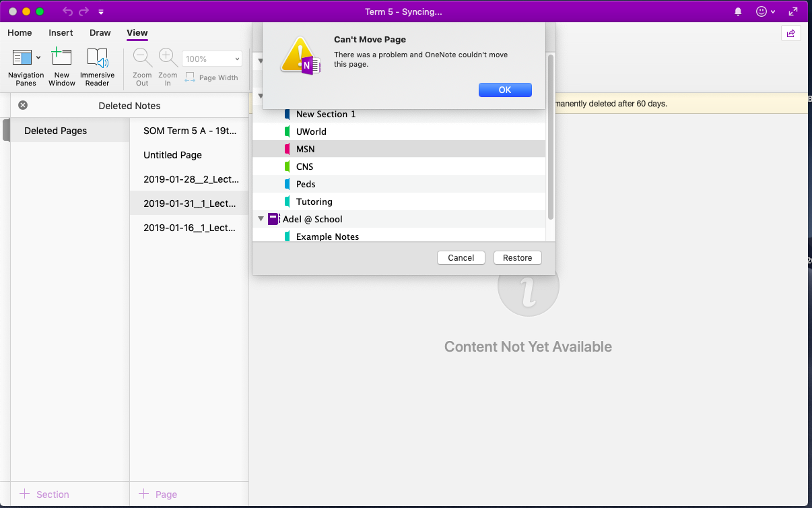
Task: Select the UWorld section
Action: pyautogui.click(x=399, y=131)
